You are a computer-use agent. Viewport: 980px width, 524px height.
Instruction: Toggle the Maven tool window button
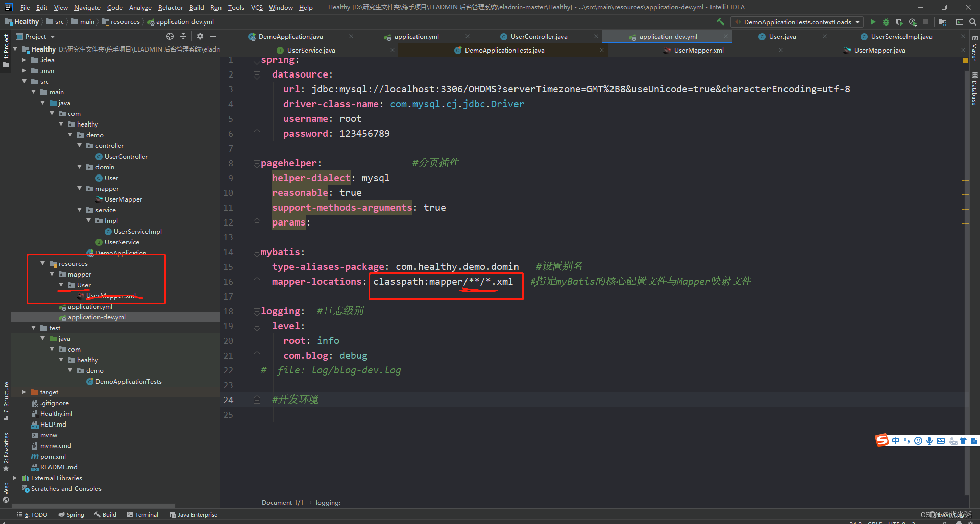[974, 48]
